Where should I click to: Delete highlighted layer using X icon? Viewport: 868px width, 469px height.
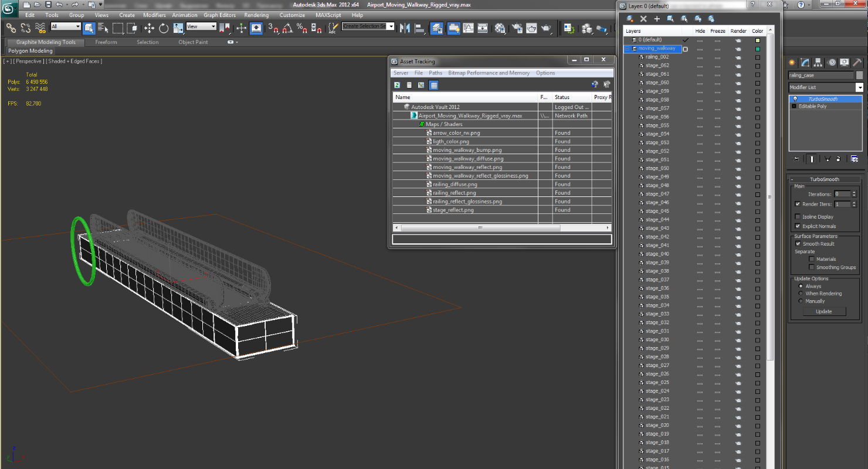(x=643, y=19)
